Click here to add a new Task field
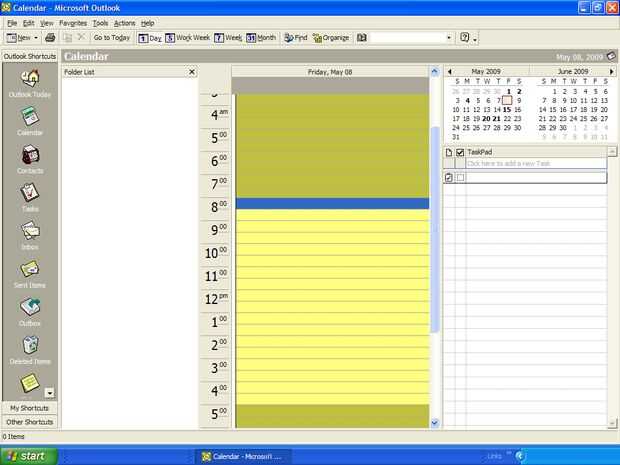The height and width of the screenshot is (465, 620). [x=536, y=163]
